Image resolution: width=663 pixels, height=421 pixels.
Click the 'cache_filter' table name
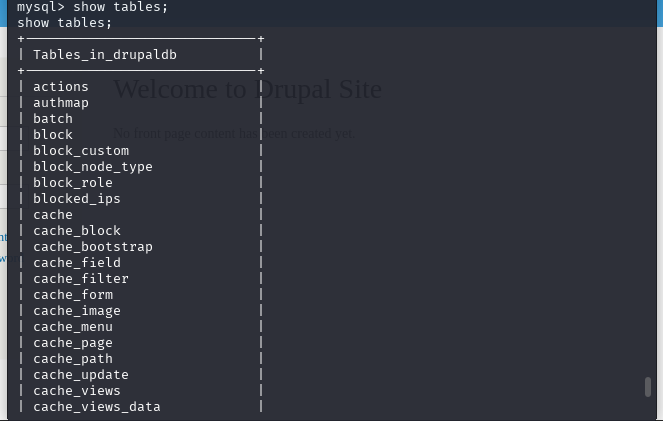[x=81, y=279]
